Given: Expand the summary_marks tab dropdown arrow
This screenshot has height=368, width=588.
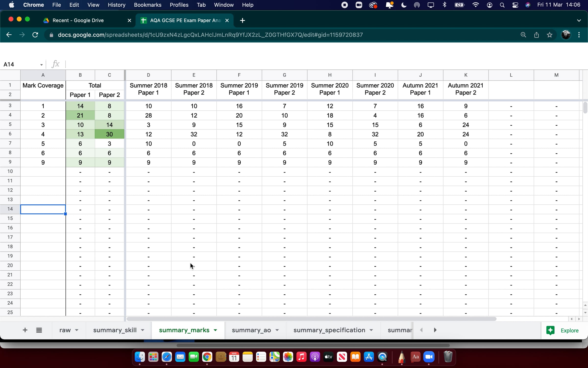Looking at the screenshot, I should coord(215,330).
